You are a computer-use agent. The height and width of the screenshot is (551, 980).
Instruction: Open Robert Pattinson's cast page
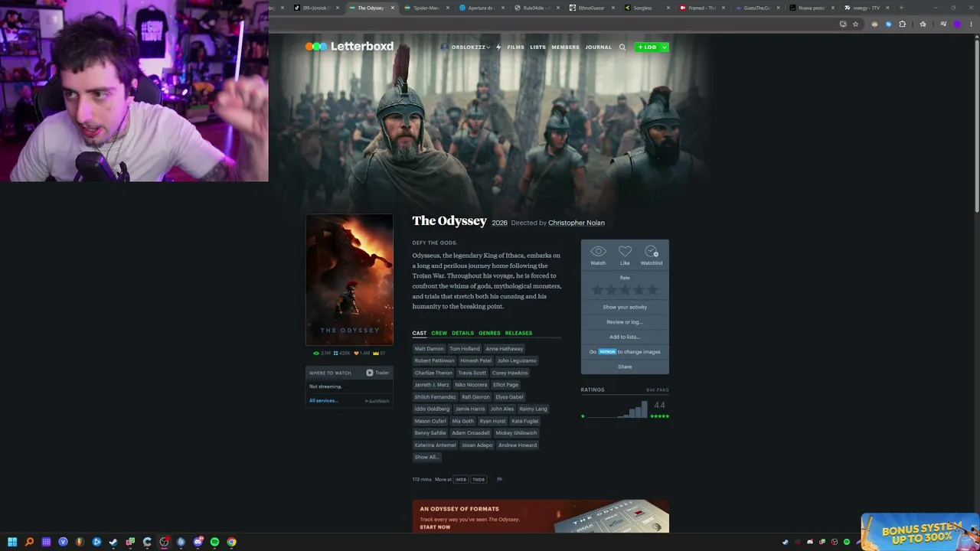point(434,360)
